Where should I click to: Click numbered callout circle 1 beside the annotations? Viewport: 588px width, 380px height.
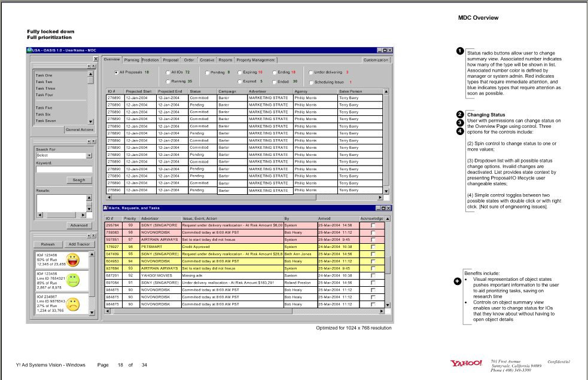459,51
